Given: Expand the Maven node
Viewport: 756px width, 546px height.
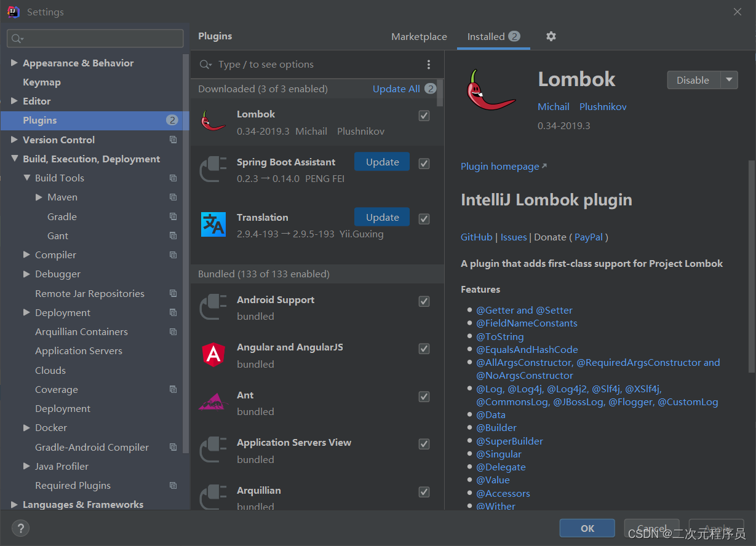Looking at the screenshot, I should pos(39,197).
